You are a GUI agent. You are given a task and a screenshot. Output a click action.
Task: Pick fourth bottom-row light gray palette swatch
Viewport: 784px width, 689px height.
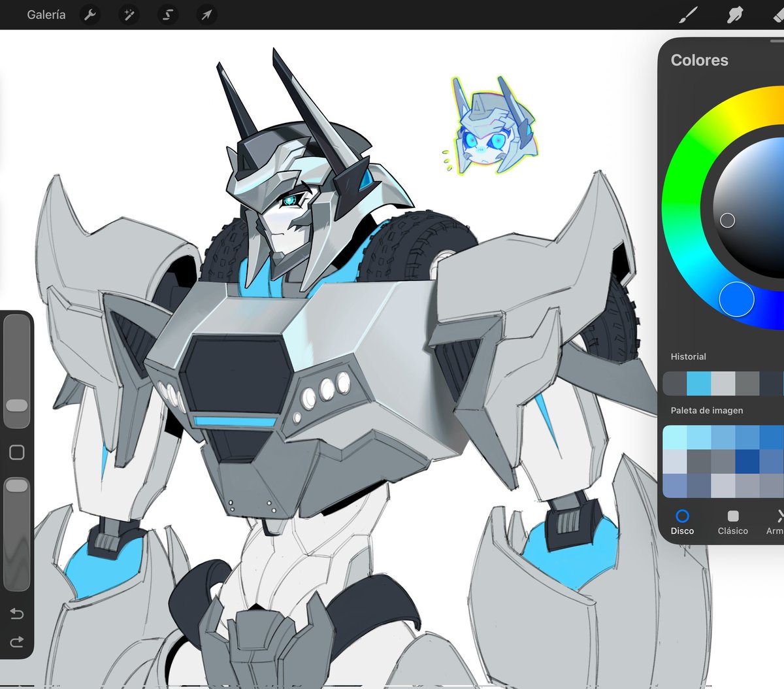click(x=747, y=486)
